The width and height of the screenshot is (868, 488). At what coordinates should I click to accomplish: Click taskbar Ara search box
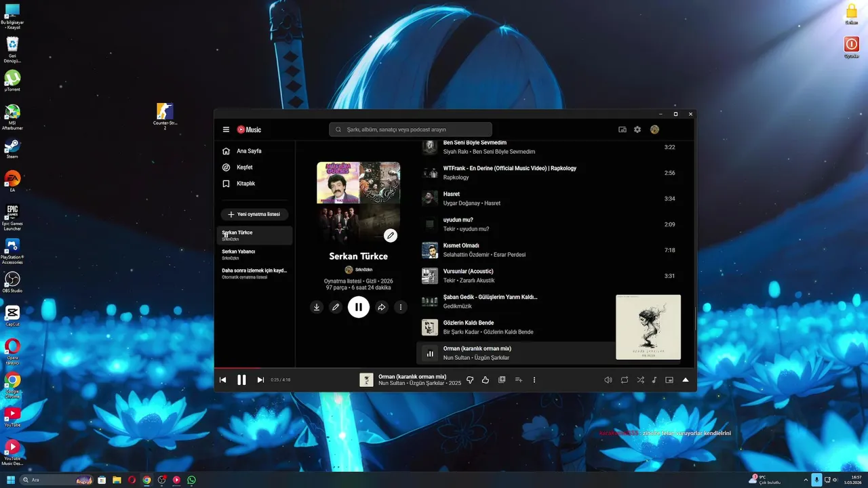[57, 480]
